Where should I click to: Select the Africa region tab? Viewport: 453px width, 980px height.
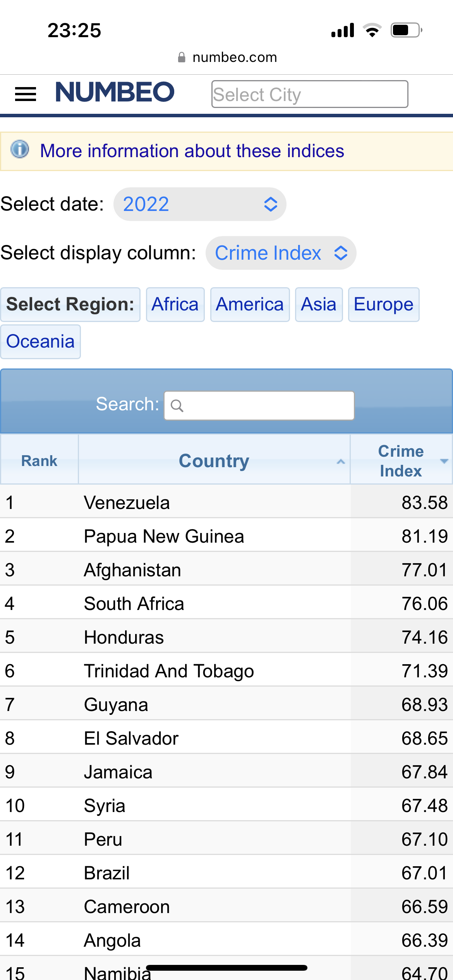coord(175,305)
